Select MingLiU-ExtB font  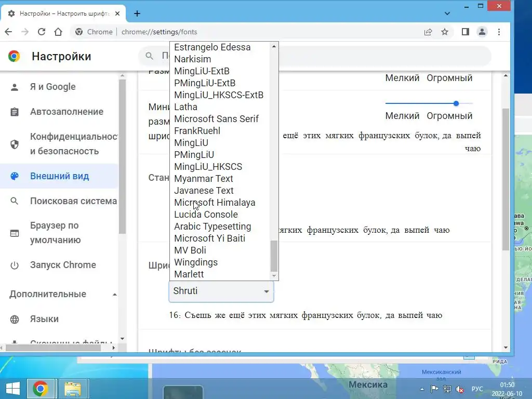(220, 71)
